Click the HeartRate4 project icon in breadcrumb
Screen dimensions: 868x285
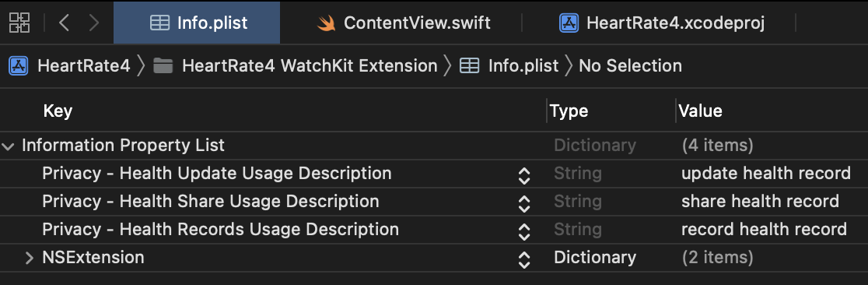[18, 66]
